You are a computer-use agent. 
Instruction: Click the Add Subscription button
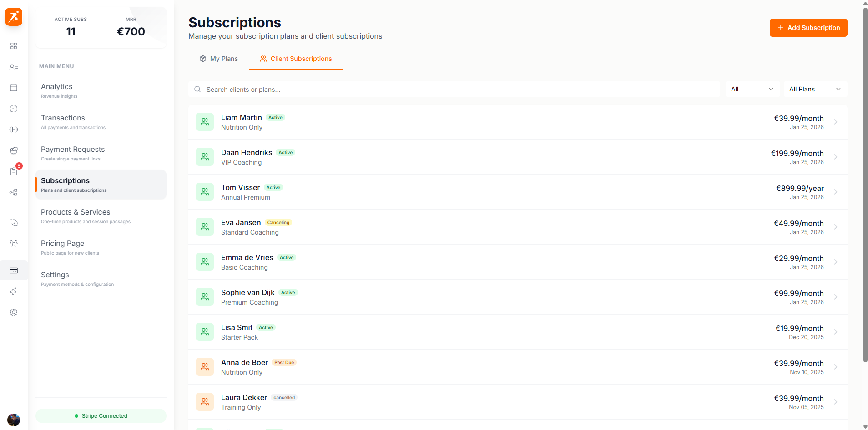[808, 28]
